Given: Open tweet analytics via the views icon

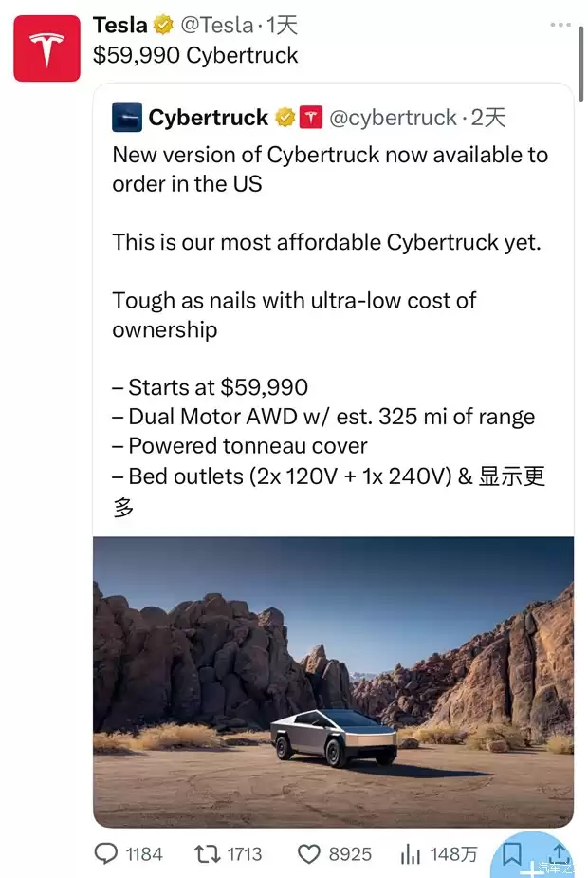Looking at the screenshot, I should [x=410, y=853].
